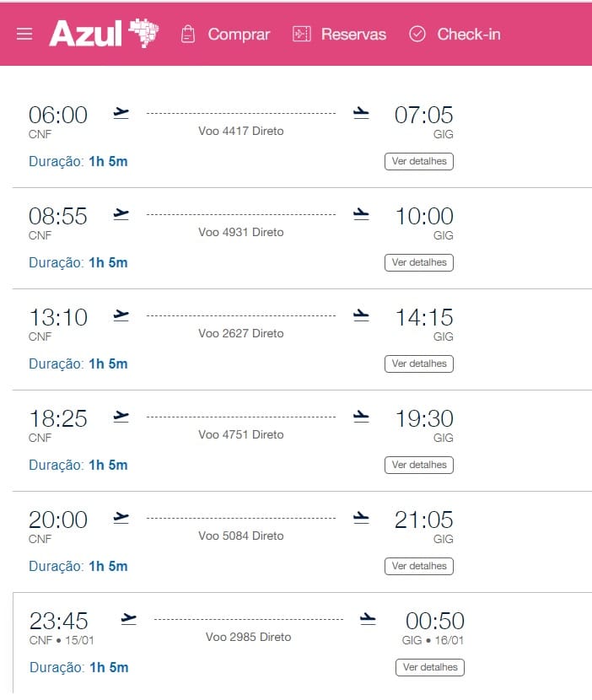This screenshot has width=592, height=700.
Task: Select the 13:10 departure time
Action: click(x=58, y=317)
